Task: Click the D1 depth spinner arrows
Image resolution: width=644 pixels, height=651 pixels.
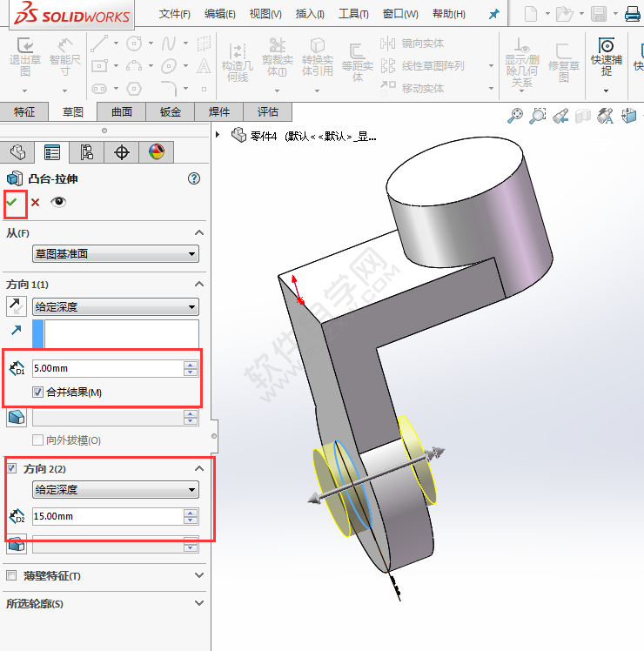Action: [x=191, y=368]
